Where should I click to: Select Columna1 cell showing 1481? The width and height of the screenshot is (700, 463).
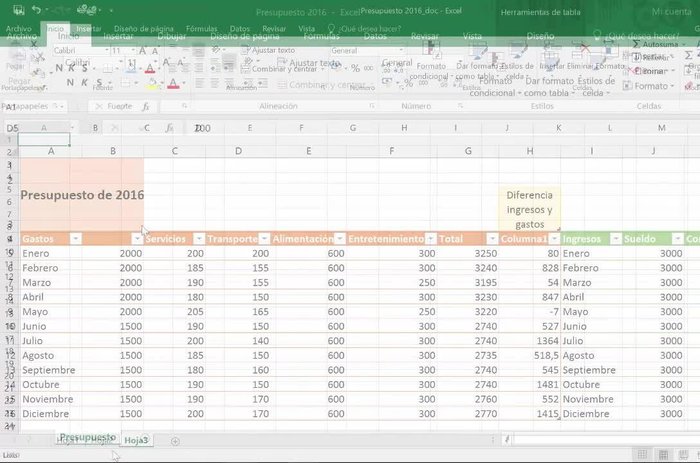pos(529,384)
